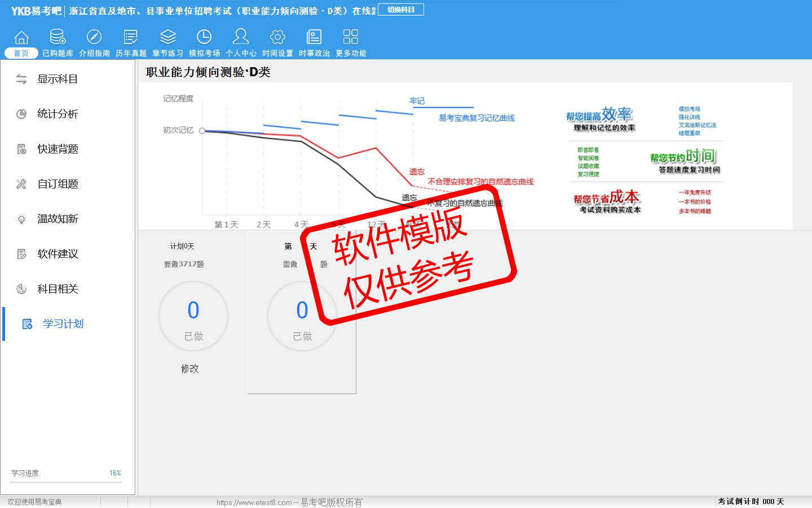
Task: Open 个人中心 user profile icon
Action: tap(241, 38)
